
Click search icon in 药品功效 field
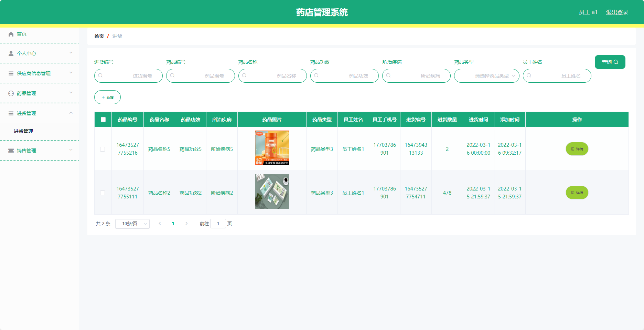[316, 75]
